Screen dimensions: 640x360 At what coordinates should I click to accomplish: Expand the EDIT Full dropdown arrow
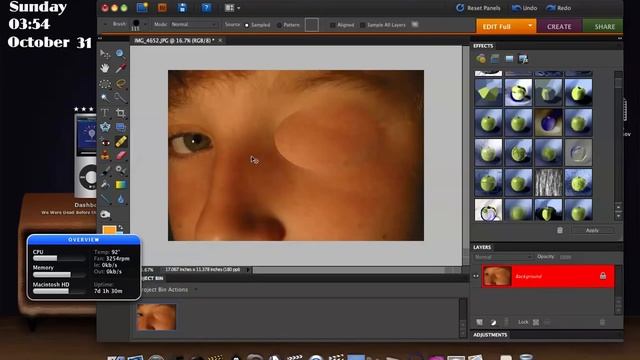(530, 26)
